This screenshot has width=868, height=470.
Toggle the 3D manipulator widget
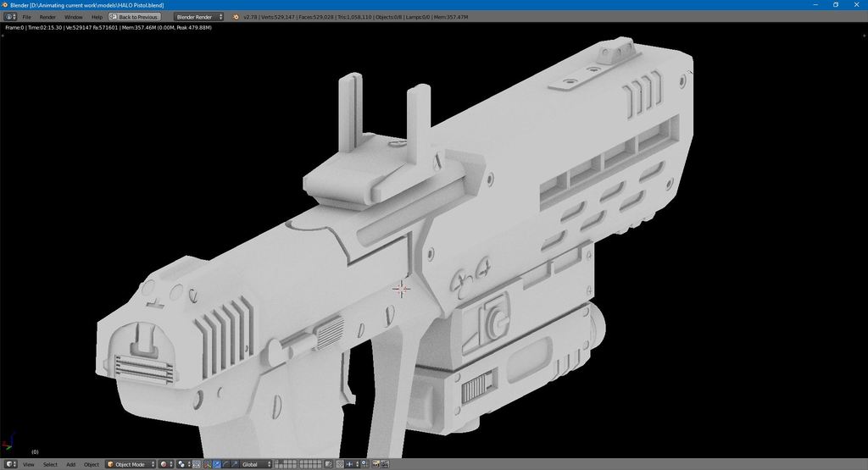[207, 464]
